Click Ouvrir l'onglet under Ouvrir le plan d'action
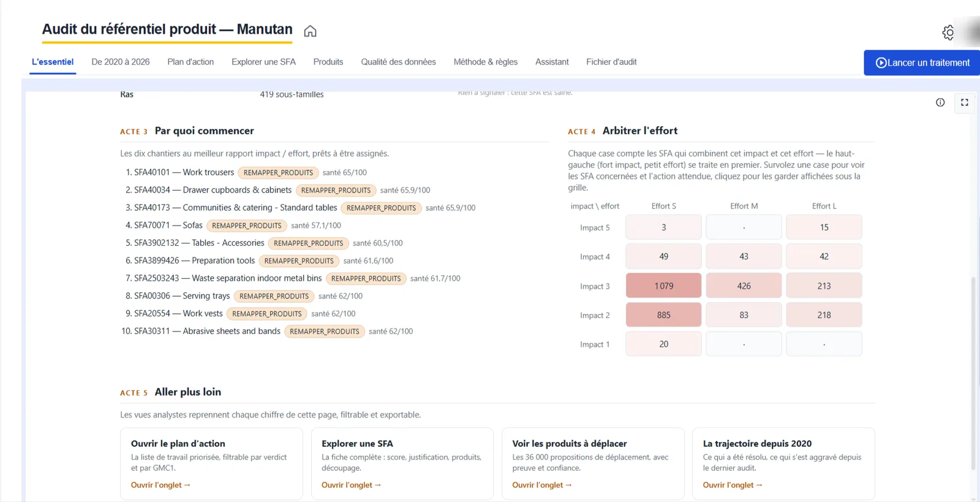Image resolution: width=980 pixels, height=502 pixels. point(160,485)
